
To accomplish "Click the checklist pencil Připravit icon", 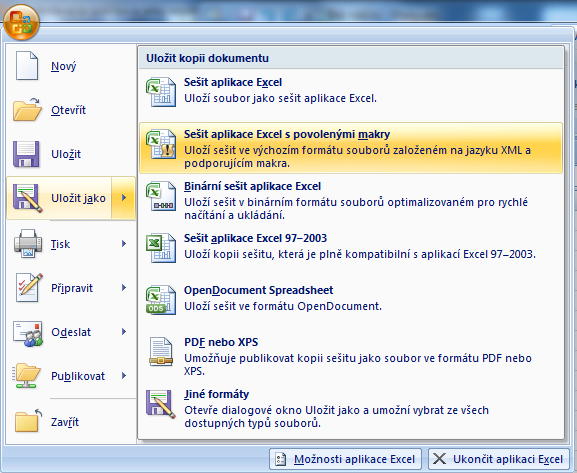I will pyautogui.click(x=29, y=287).
